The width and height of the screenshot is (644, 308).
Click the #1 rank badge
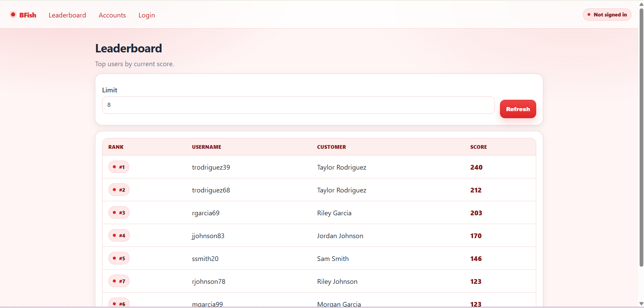pos(119,167)
